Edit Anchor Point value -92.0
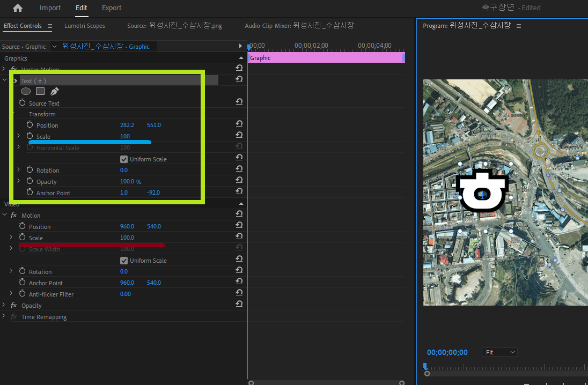Viewport: 588px width, 385px height. tap(153, 192)
